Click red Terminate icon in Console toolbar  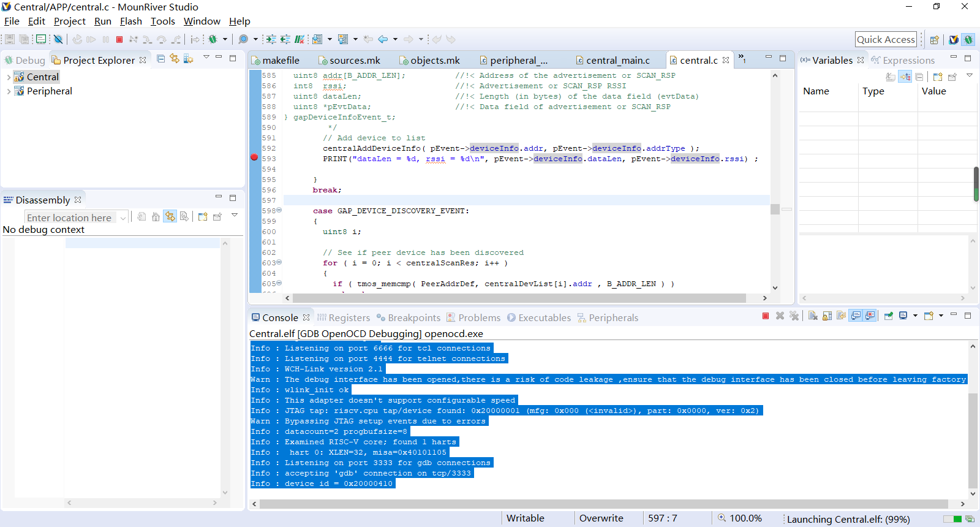766,316
